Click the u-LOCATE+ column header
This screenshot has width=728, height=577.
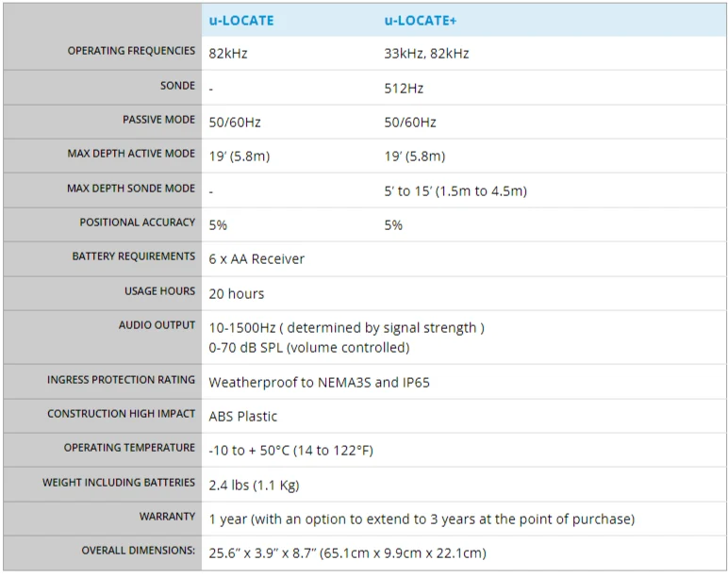(421, 21)
